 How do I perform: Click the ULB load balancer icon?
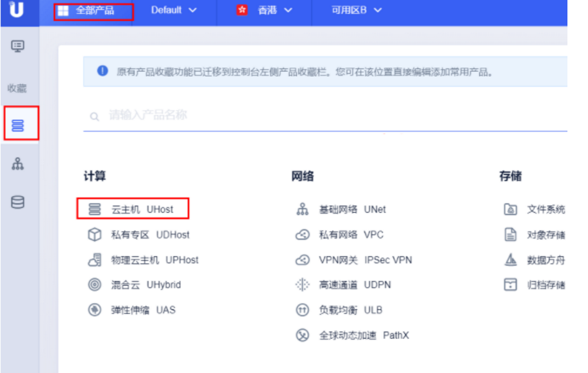point(303,310)
